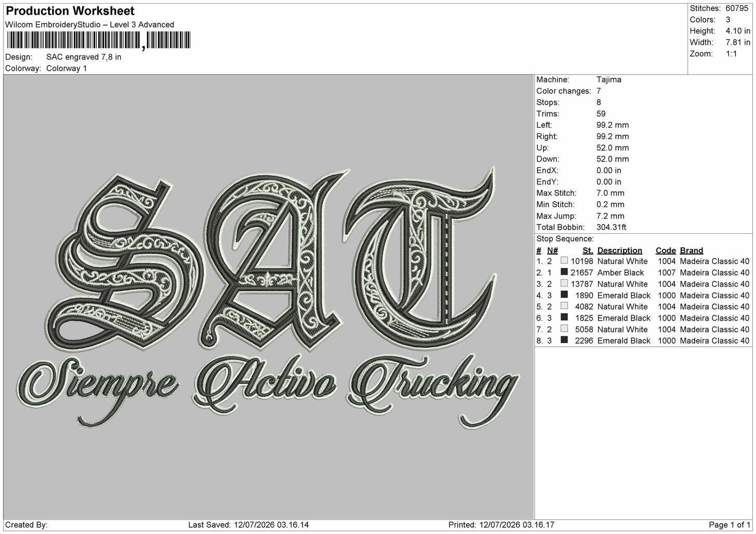
Task: Select the Stitches count 60795
Action: (737, 8)
